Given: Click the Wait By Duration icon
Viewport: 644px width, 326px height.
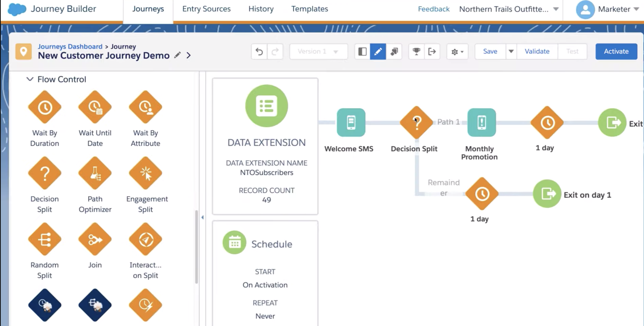Looking at the screenshot, I should coord(45,107).
